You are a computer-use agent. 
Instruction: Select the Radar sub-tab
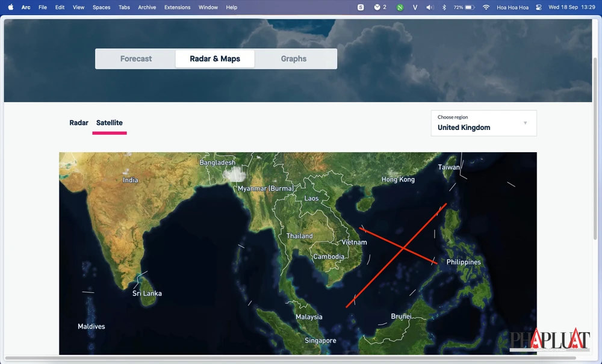pyautogui.click(x=79, y=122)
